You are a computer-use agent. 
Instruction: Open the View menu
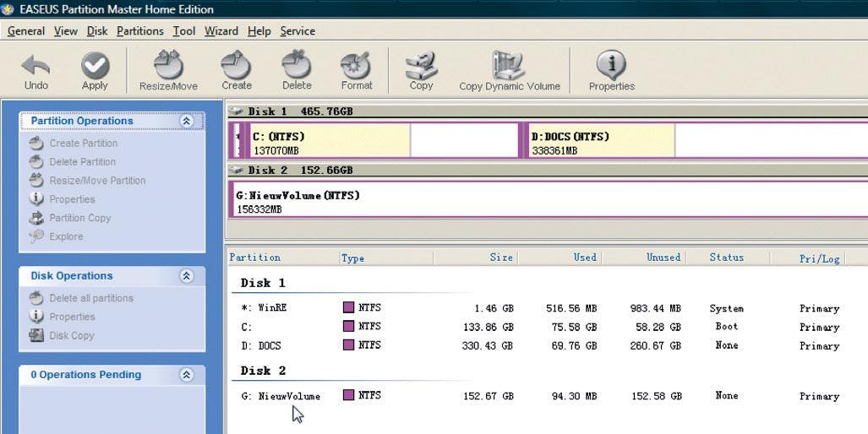pos(65,31)
